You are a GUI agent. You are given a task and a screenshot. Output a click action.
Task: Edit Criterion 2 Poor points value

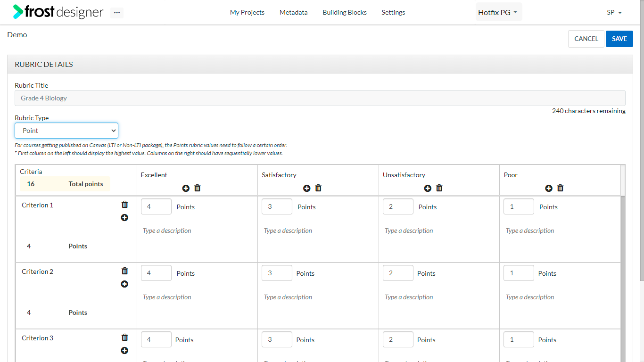[x=519, y=273]
